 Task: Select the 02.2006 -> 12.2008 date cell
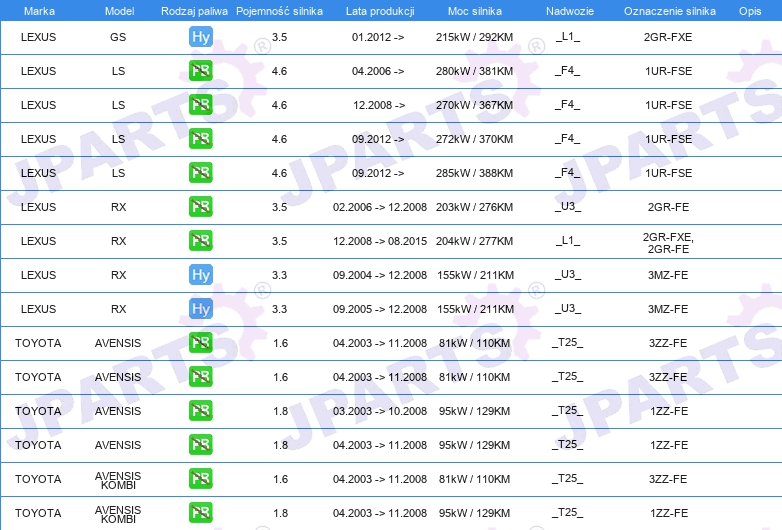pos(380,207)
